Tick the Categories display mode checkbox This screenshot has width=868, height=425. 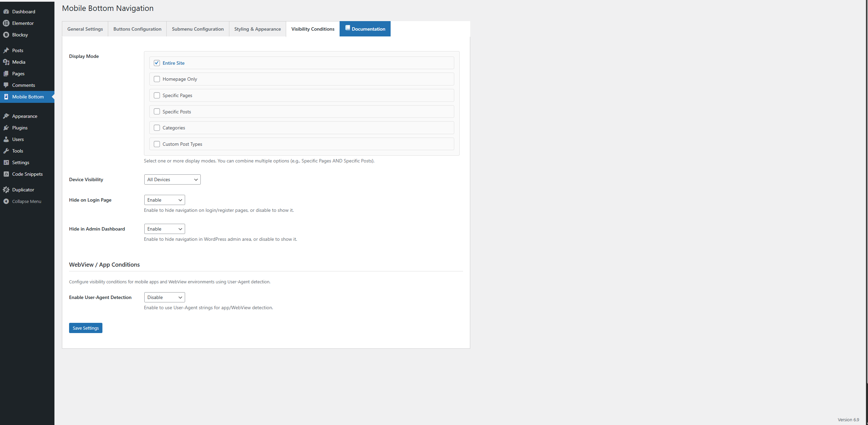157,128
